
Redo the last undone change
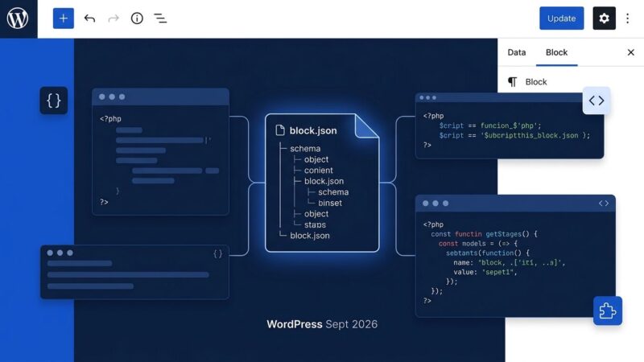point(114,19)
